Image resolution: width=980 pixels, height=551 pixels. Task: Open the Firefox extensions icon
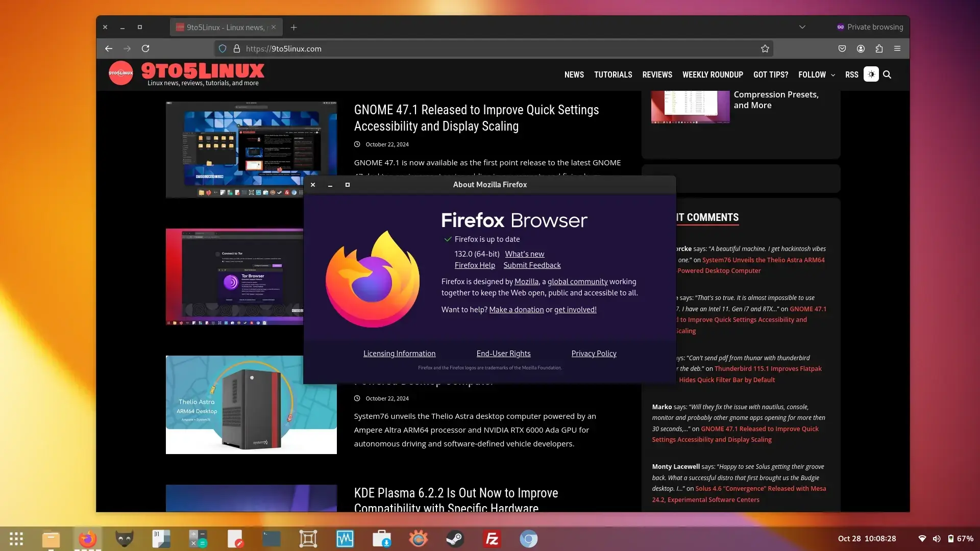pos(879,48)
